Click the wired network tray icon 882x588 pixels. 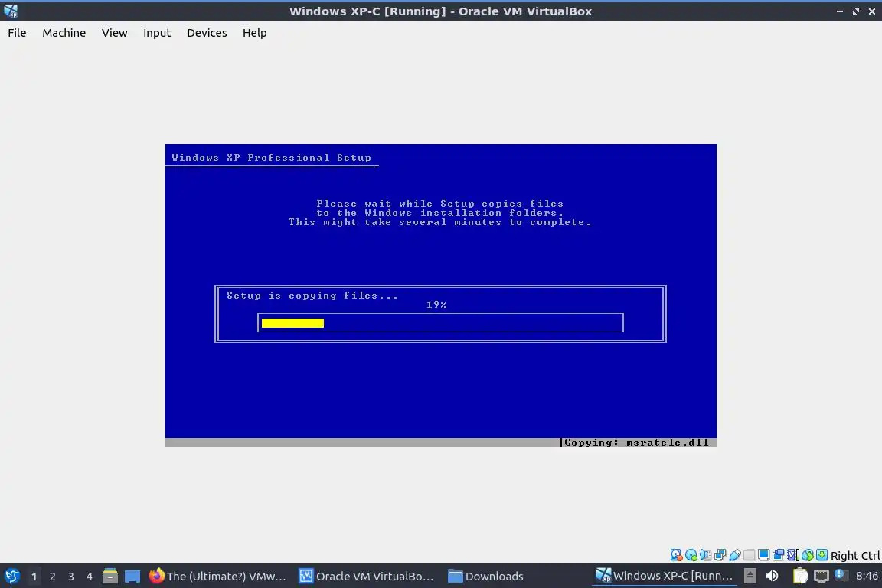tap(822, 576)
